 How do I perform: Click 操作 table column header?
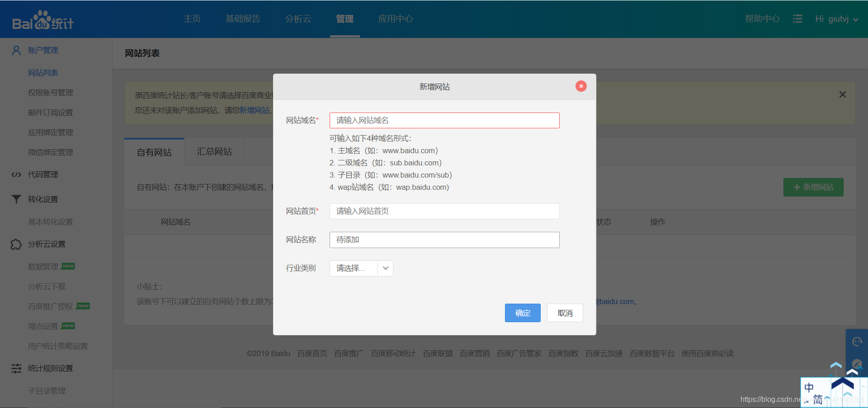pyautogui.click(x=657, y=222)
